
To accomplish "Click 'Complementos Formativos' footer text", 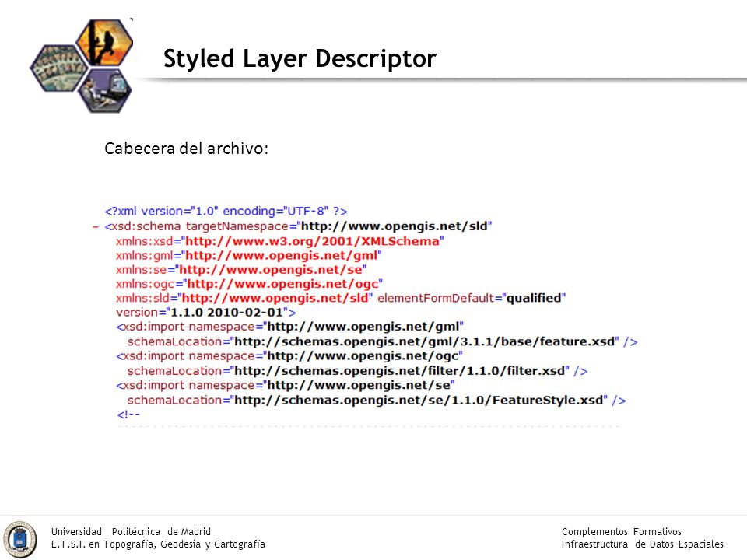I will (x=621, y=531).
